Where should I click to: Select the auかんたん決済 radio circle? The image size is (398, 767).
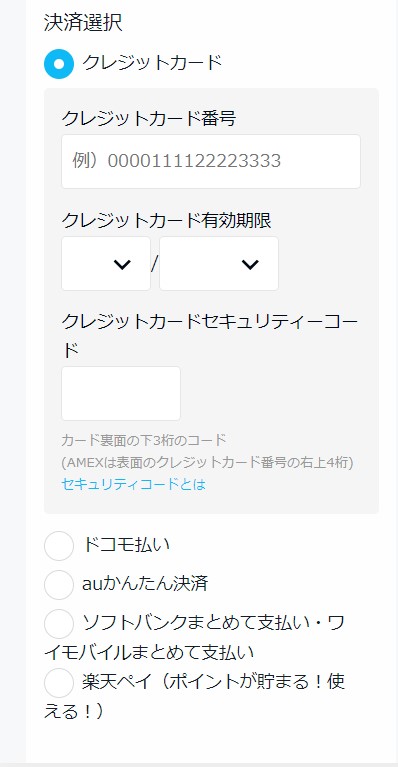pyautogui.click(x=59, y=585)
